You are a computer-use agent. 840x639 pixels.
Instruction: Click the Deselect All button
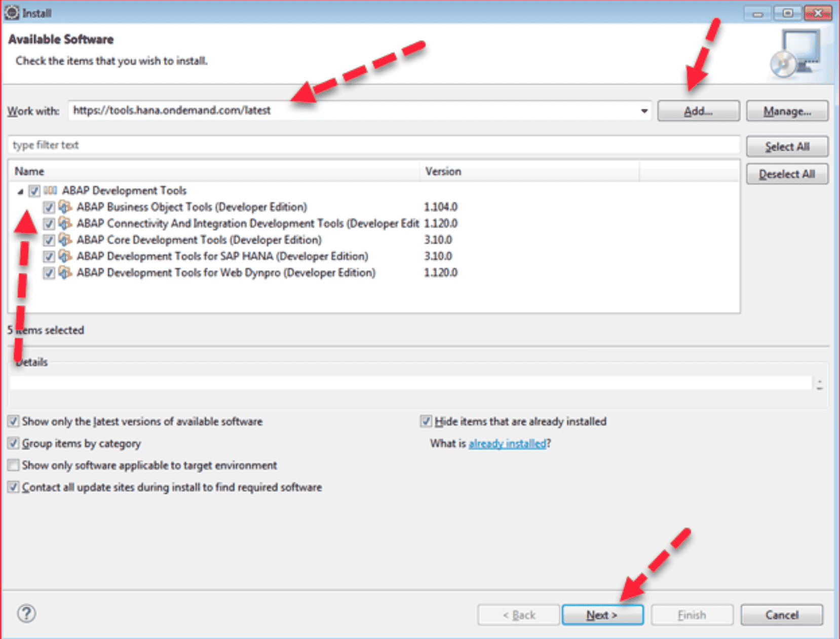pos(787,174)
